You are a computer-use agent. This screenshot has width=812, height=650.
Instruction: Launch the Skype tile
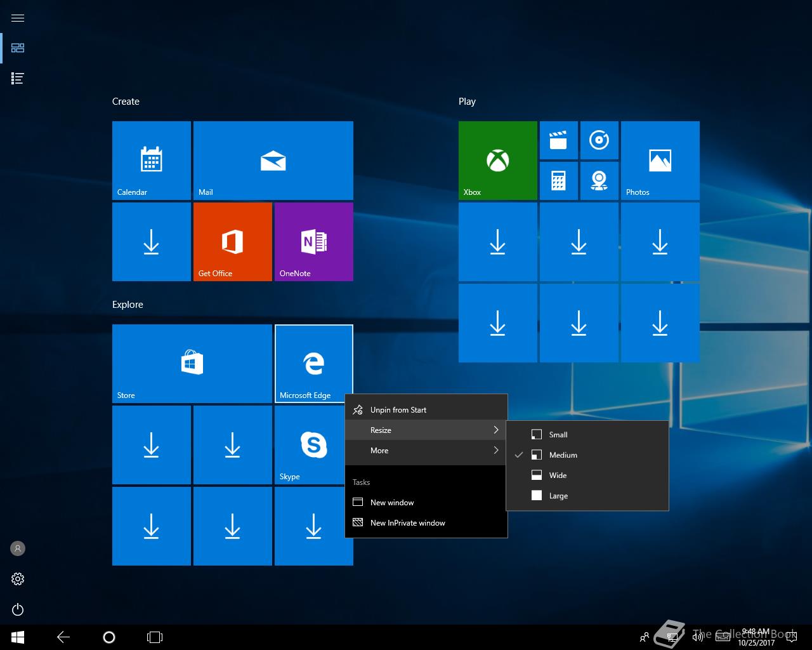[x=310, y=445]
